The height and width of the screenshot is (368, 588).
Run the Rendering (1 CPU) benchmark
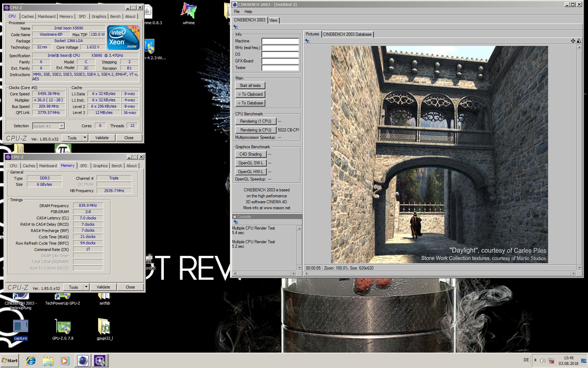(x=255, y=121)
